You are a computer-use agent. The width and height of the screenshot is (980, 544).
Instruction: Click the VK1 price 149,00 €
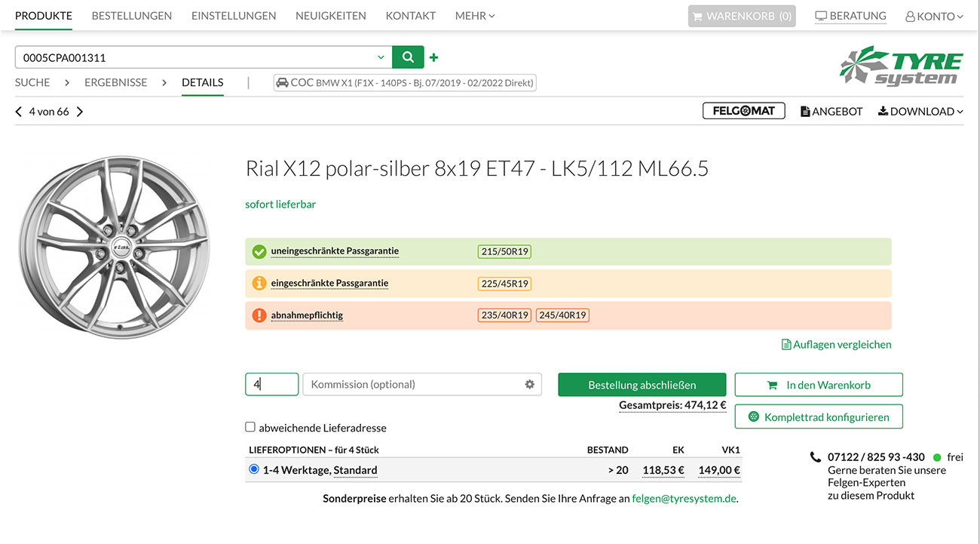coord(719,470)
